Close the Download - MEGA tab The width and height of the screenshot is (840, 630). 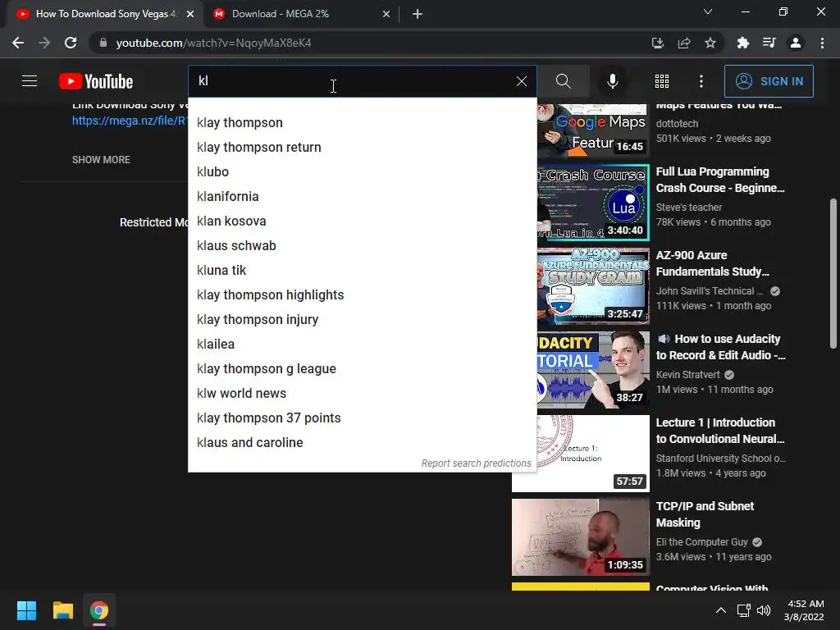pyautogui.click(x=386, y=14)
